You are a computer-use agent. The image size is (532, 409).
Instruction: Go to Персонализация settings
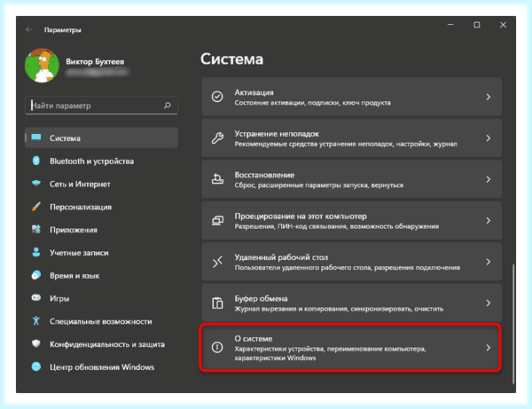101,207
